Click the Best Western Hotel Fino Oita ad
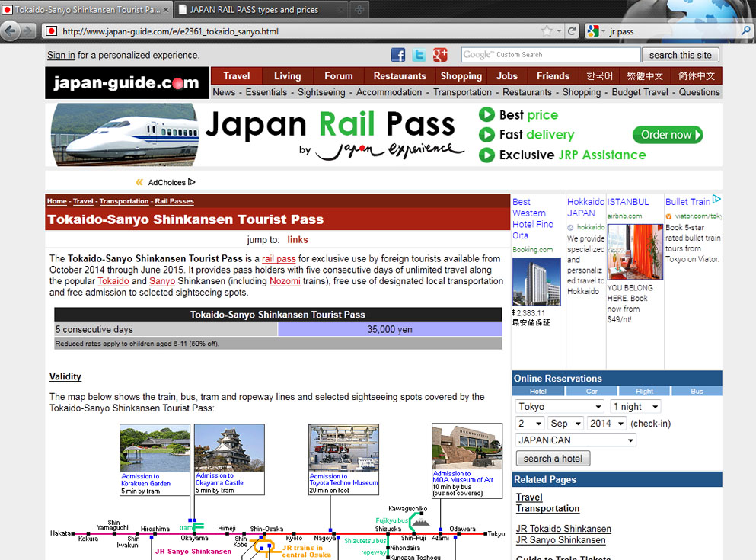Viewport: 756px width, 560px height. (532, 219)
